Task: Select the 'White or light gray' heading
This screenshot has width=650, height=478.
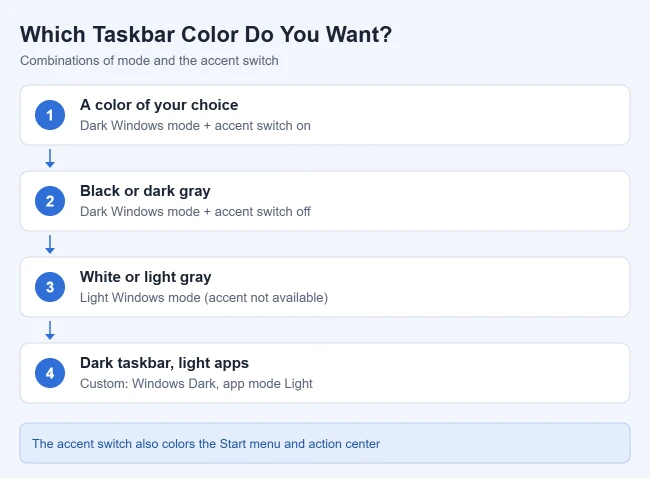Action: 146,277
